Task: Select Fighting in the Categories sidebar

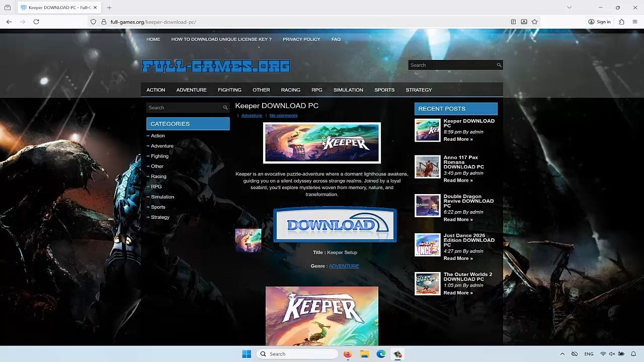Action: (159, 156)
